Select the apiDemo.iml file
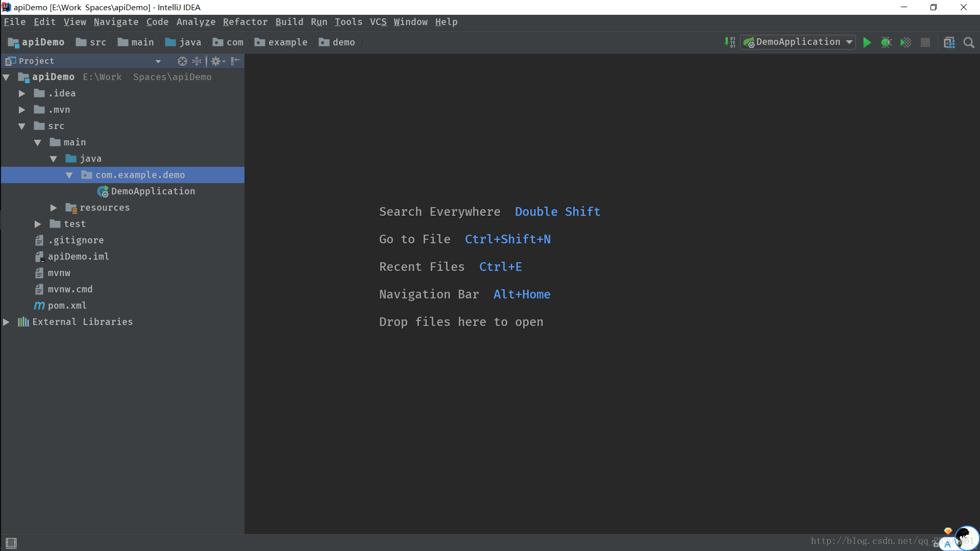The image size is (980, 551). point(72,257)
